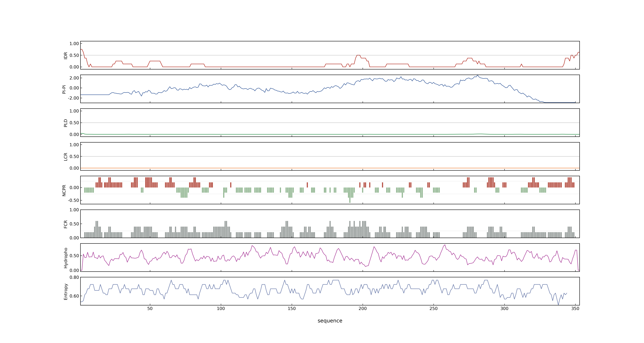Image resolution: width=644 pixels, height=343 pixels.
Task: Select x-axis tick label 200
Action: pyautogui.click(x=362, y=309)
